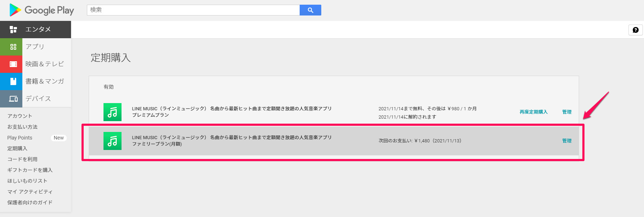Click LINE MUSIC icon for ファミリープラン

pos(113,141)
